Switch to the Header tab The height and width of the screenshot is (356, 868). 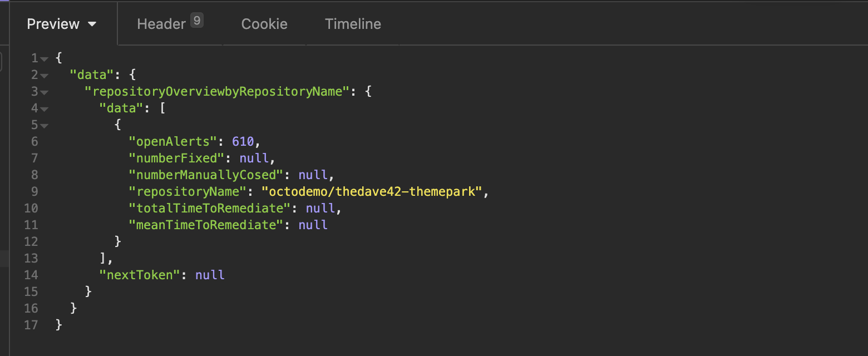161,24
